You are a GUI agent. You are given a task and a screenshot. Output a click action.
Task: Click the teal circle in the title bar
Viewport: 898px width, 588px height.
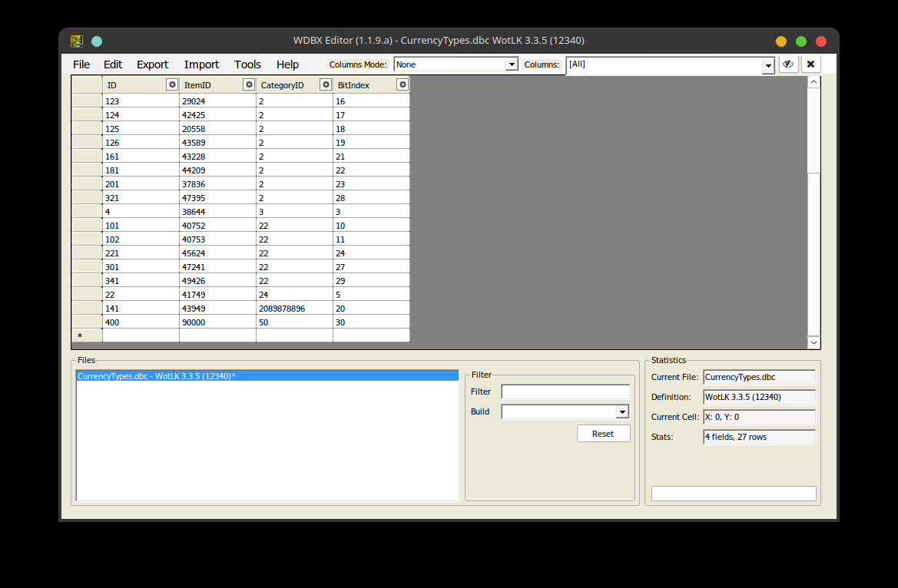(97, 41)
